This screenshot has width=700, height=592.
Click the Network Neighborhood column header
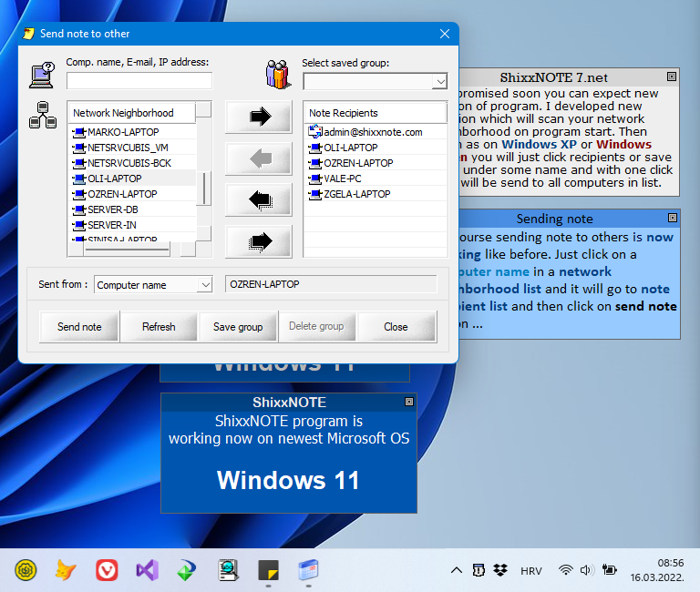[x=132, y=113]
